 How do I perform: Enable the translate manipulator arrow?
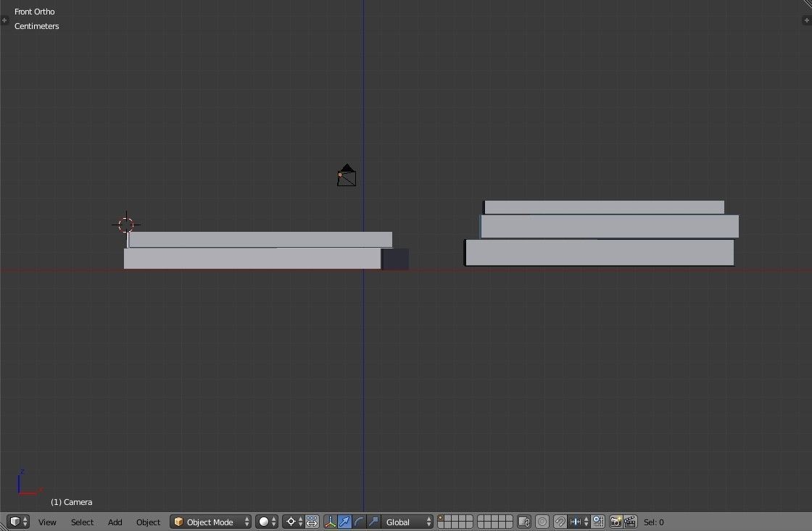[344, 522]
